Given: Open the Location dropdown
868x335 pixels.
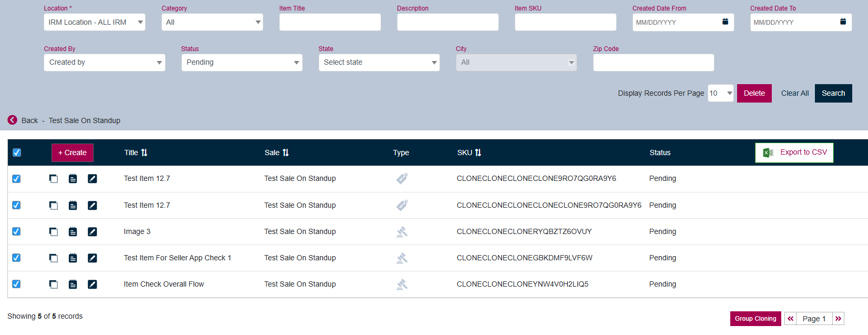Looking at the screenshot, I should [x=95, y=22].
